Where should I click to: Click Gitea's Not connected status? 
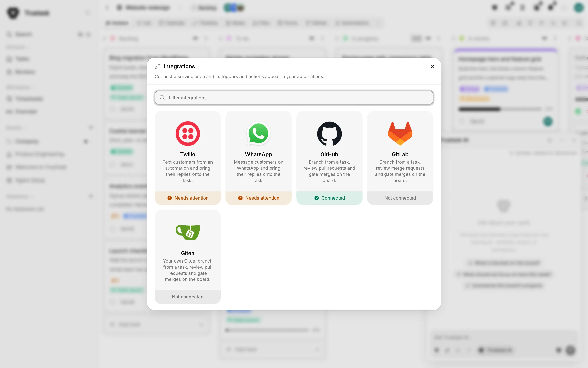tap(188, 297)
